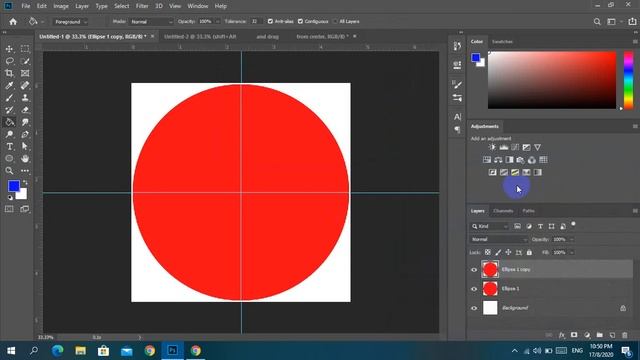Switch to the Swatches tab
640x360 pixels.
pos(502,42)
